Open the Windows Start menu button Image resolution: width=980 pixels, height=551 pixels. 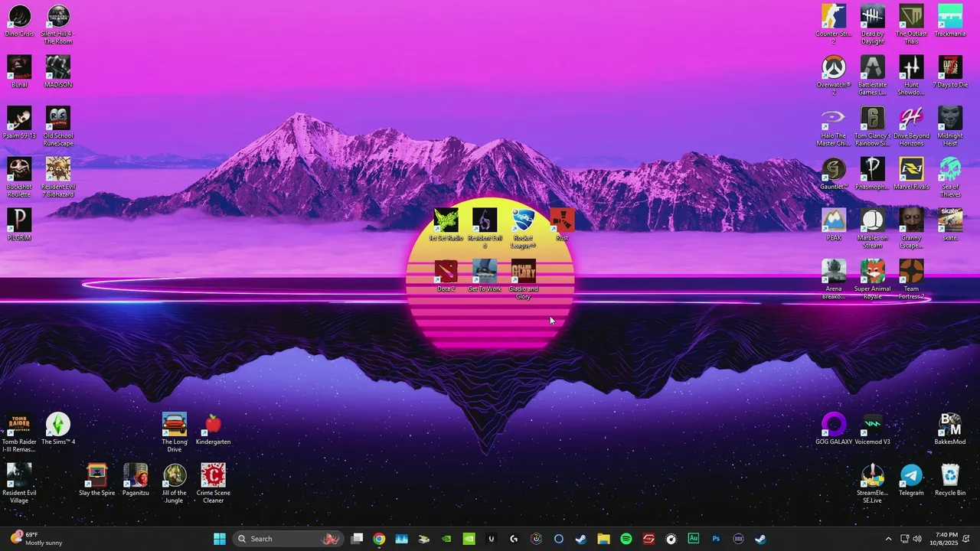coord(220,539)
